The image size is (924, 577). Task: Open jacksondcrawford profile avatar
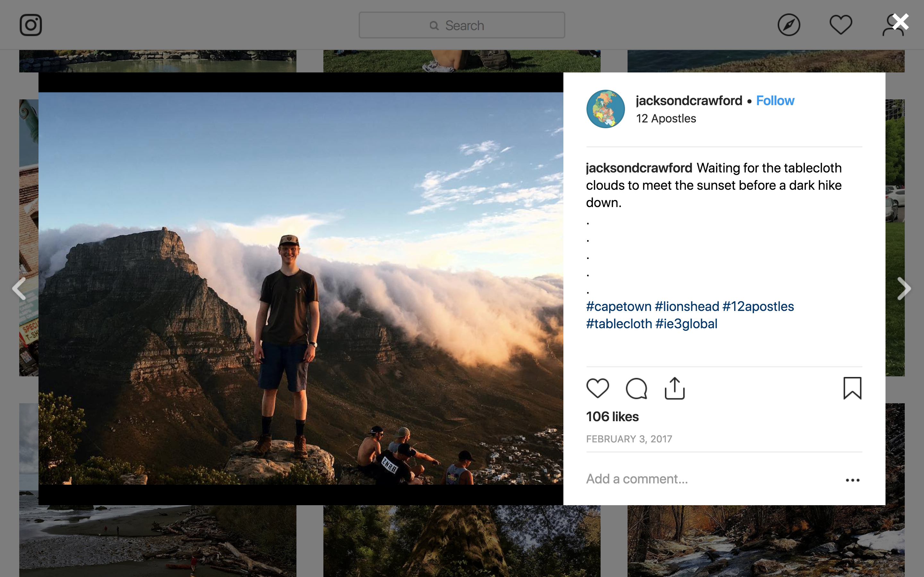pos(605,109)
